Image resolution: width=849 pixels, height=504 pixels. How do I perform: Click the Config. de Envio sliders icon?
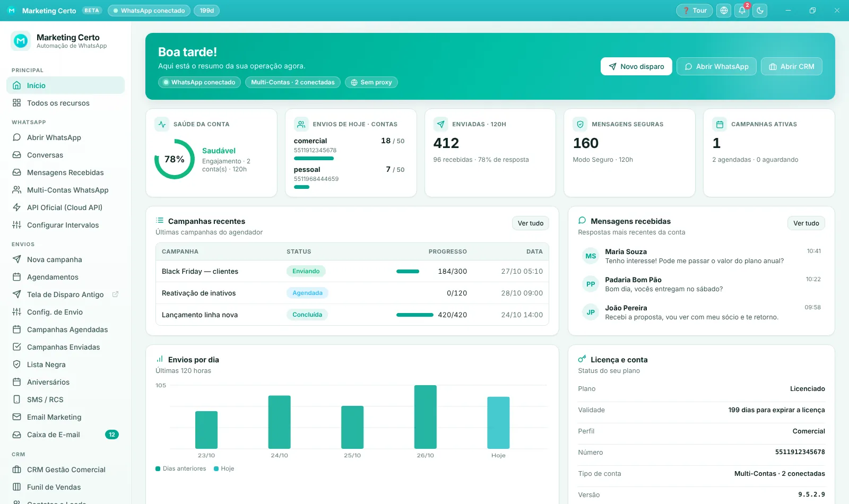coord(17,312)
